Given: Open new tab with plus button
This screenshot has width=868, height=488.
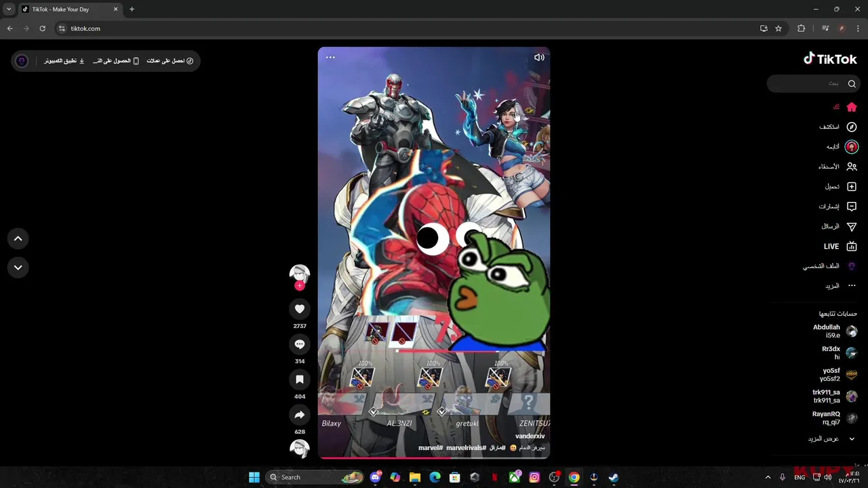Looking at the screenshot, I should 132,9.
